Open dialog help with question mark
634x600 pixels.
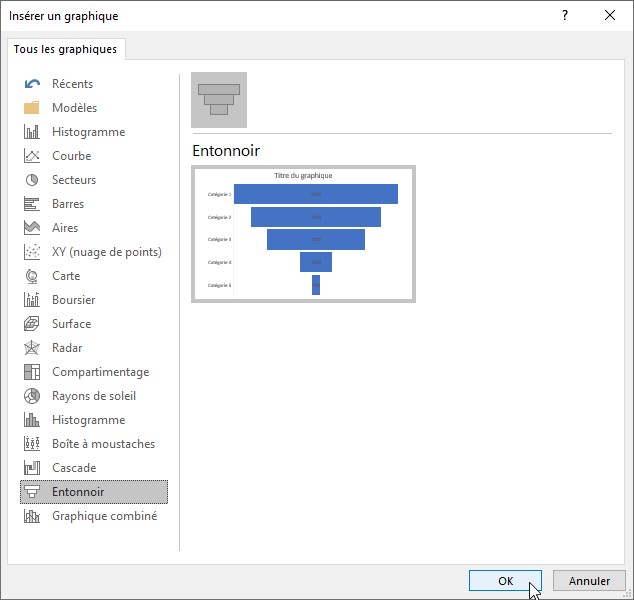coord(565,15)
